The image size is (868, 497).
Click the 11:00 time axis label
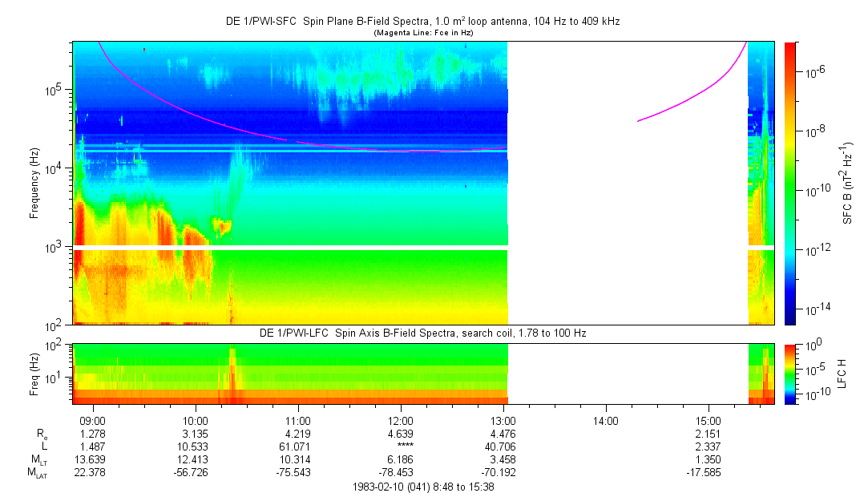(298, 421)
